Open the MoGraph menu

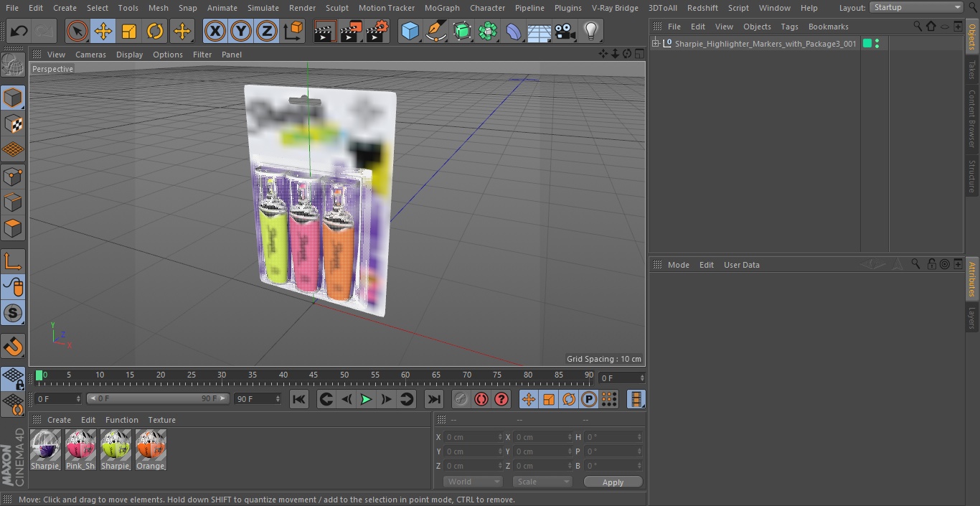click(x=442, y=8)
